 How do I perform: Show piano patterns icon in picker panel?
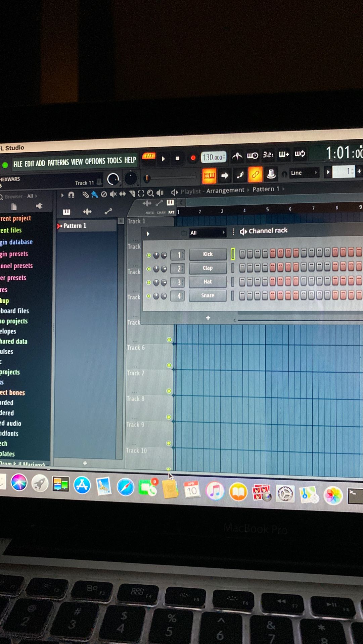pos(66,212)
